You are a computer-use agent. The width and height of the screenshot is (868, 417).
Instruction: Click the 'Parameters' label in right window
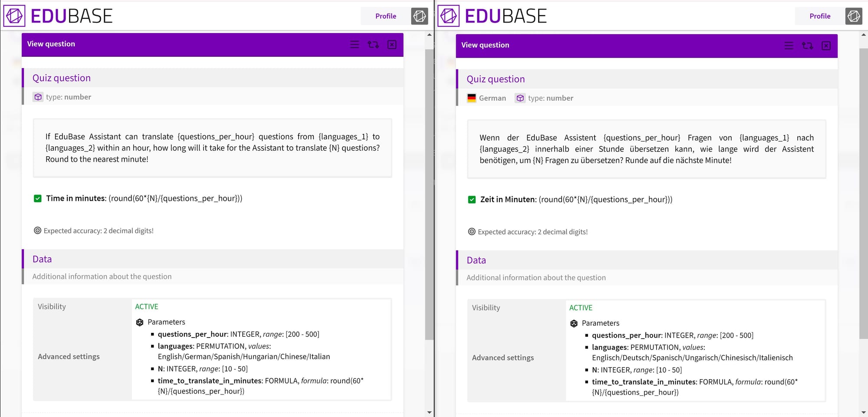pyautogui.click(x=601, y=323)
